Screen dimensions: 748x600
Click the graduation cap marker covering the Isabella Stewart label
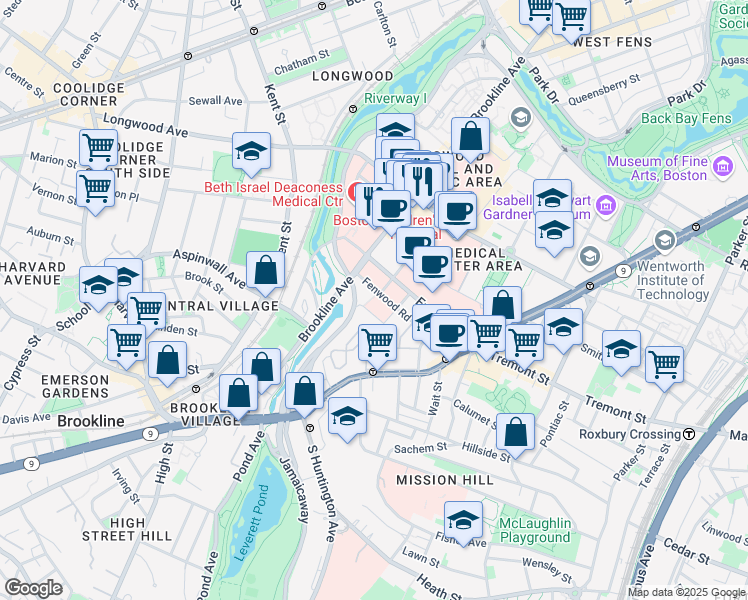[552, 196]
